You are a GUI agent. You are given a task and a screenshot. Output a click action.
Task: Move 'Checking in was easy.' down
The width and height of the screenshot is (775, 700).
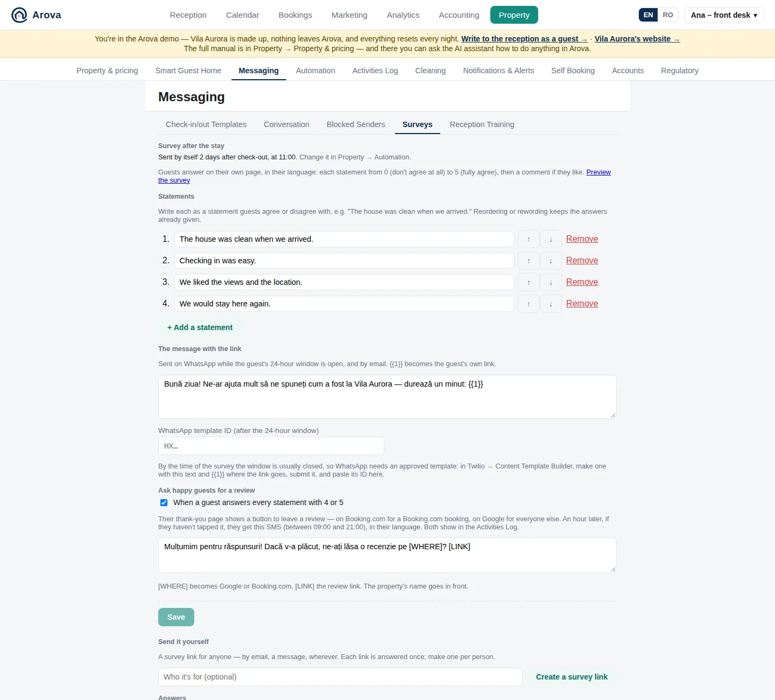click(x=551, y=261)
